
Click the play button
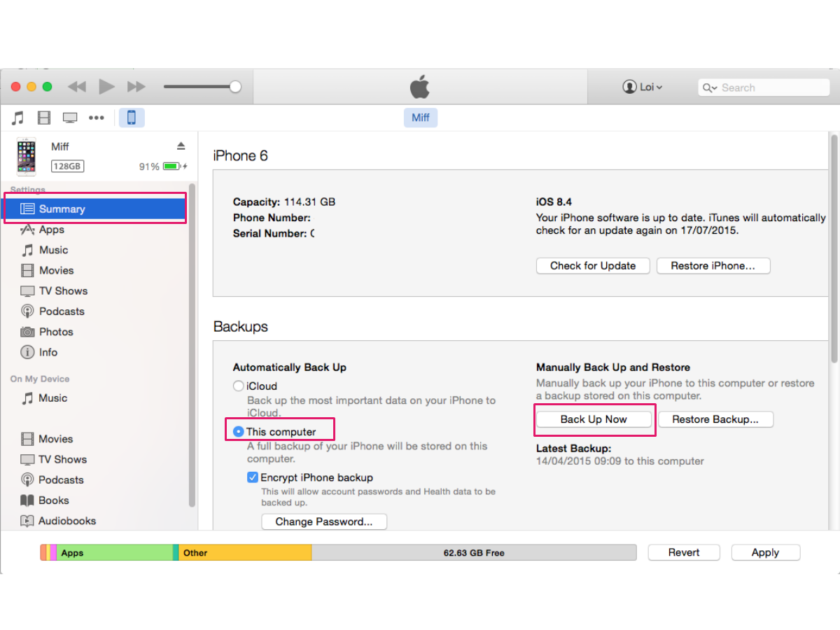[x=106, y=87]
